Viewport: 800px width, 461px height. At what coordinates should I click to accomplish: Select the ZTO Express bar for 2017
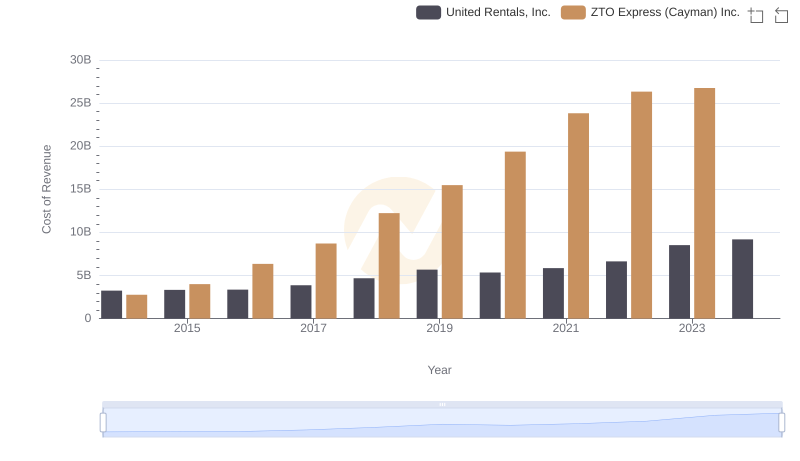tap(326, 281)
